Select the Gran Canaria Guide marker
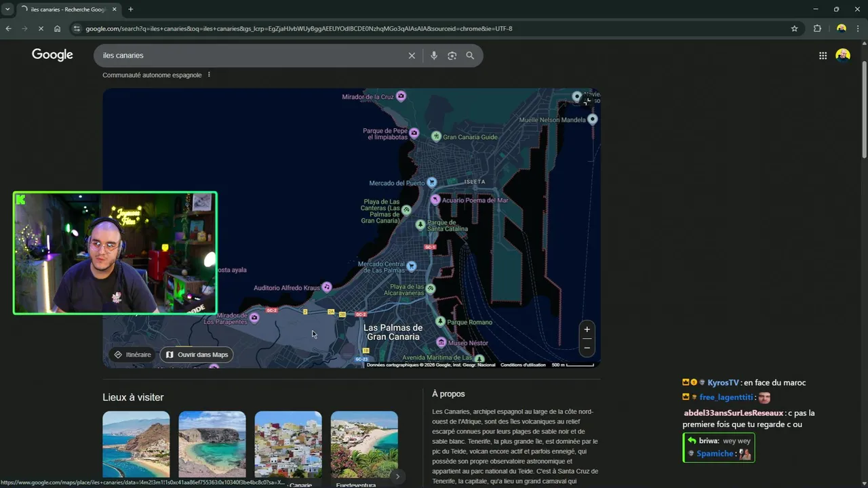Image resolution: width=868 pixels, height=488 pixels. click(x=437, y=136)
